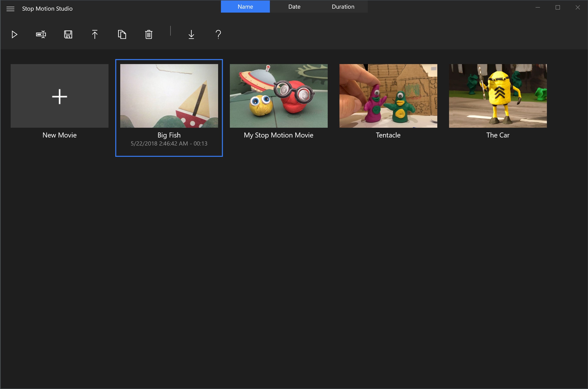
Task: Open the hamburger menu
Action: (x=10, y=9)
